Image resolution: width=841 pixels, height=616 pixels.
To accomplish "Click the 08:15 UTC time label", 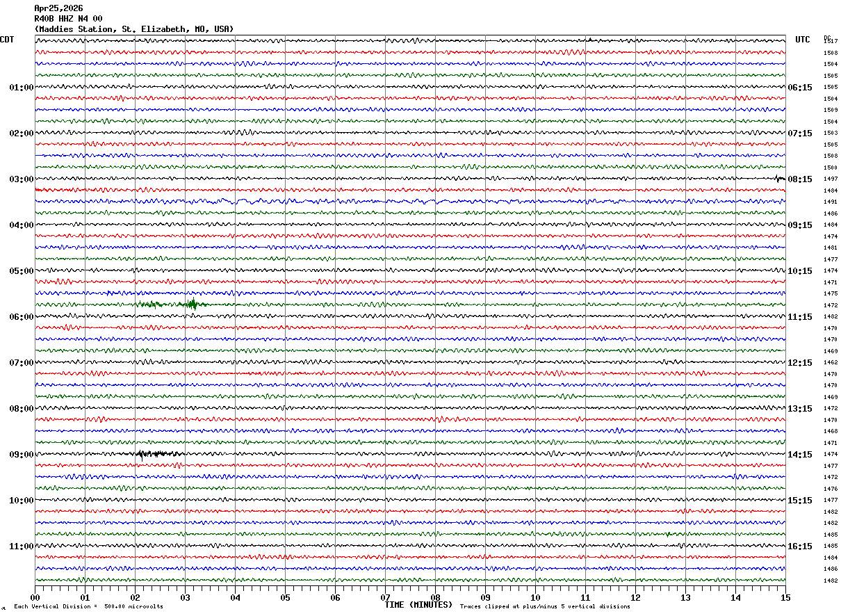I will pyautogui.click(x=800, y=179).
